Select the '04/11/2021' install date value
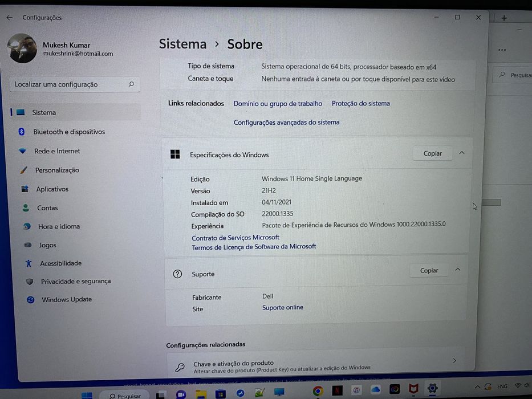532x399 pixels. [x=277, y=202]
